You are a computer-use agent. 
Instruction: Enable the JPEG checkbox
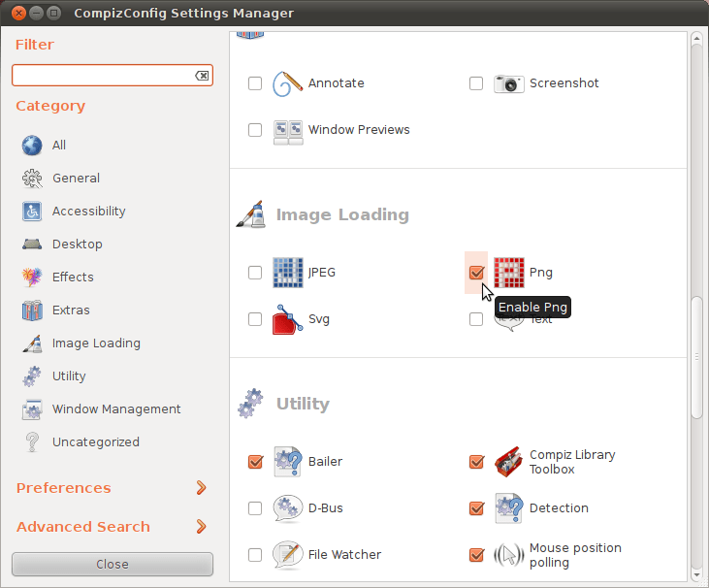[x=255, y=273]
